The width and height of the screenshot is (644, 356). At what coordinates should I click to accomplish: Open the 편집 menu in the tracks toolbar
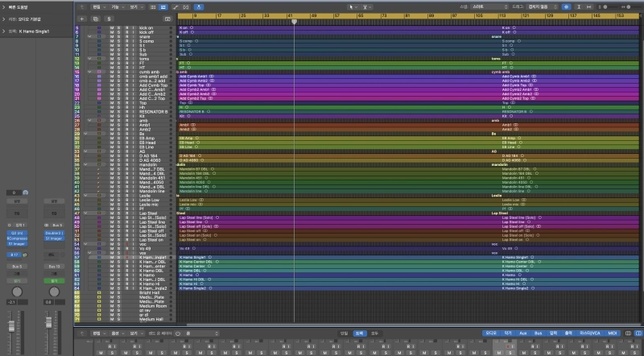click(97, 6)
